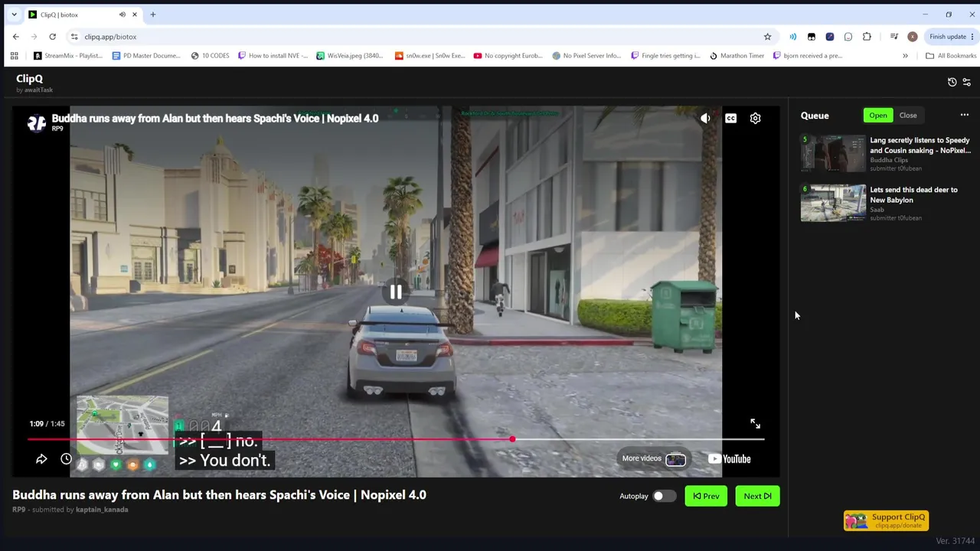Screen dimensions: 980x551
Task: Select the Lang secretly listens clip thumbnail
Action: tap(833, 154)
